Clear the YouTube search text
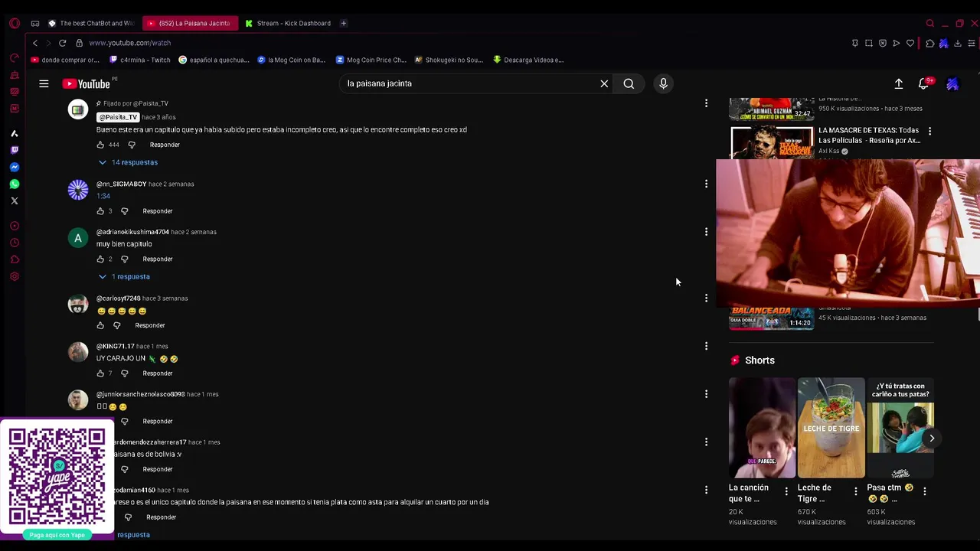The width and height of the screenshot is (980, 551). (x=604, y=83)
